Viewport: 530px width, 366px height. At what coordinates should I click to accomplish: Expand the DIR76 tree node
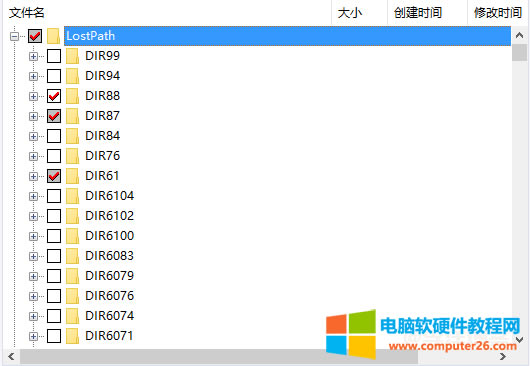click(33, 156)
